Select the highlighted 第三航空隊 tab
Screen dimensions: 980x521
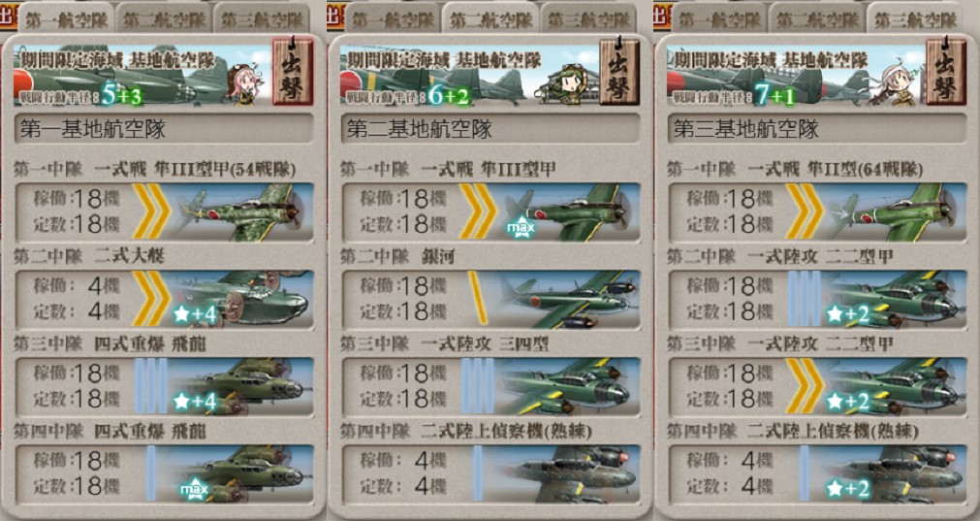916,18
